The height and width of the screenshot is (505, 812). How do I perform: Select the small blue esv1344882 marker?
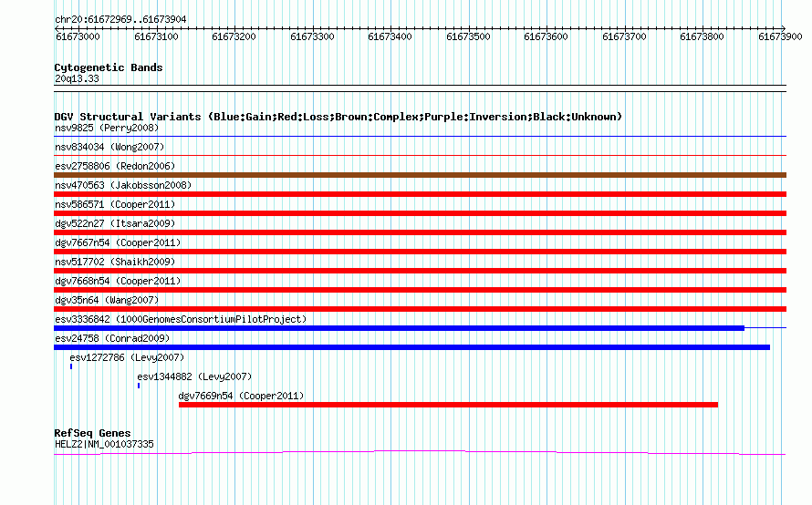tap(139, 386)
